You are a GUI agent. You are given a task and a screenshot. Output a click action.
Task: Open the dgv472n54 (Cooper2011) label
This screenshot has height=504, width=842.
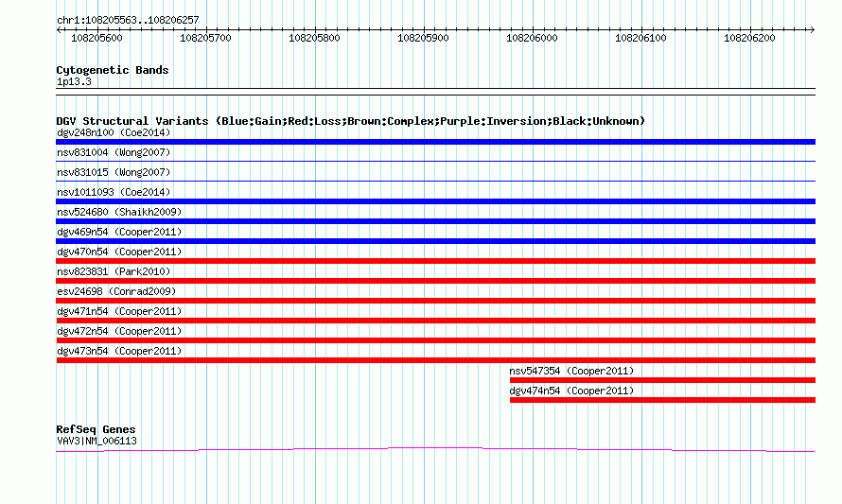pos(119,331)
